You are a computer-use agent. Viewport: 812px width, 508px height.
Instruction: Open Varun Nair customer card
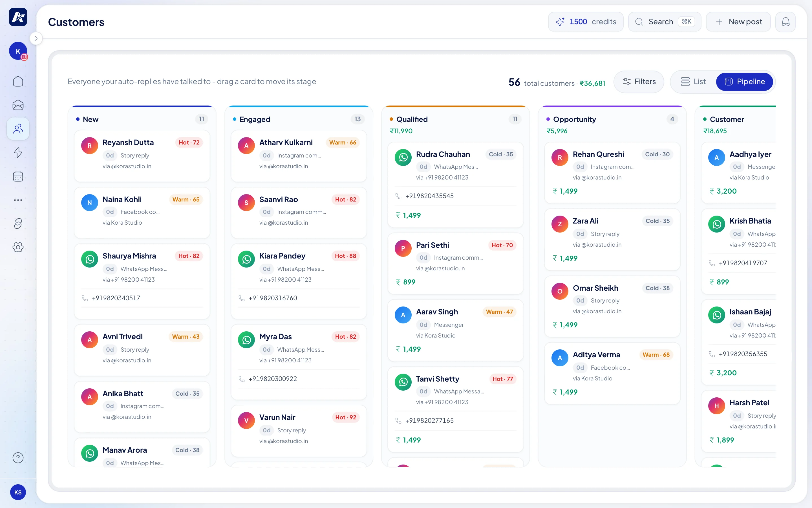(x=299, y=431)
